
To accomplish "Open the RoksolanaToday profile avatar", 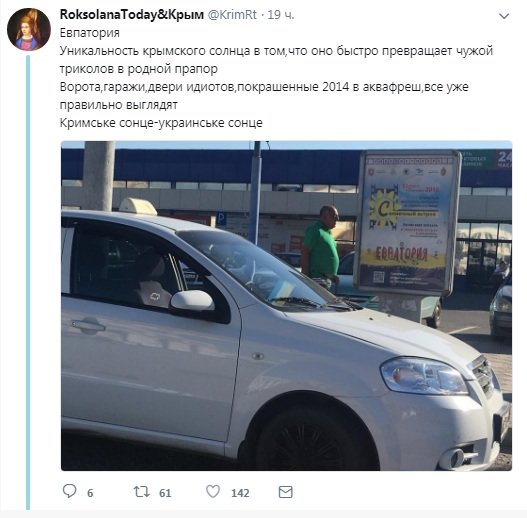I will [29, 30].
